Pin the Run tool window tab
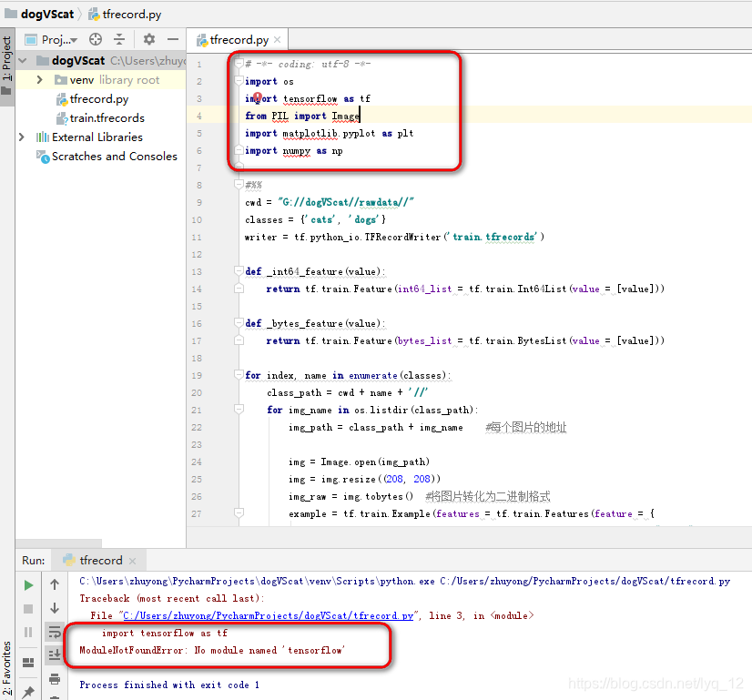The height and width of the screenshot is (700, 752). [x=29, y=689]
